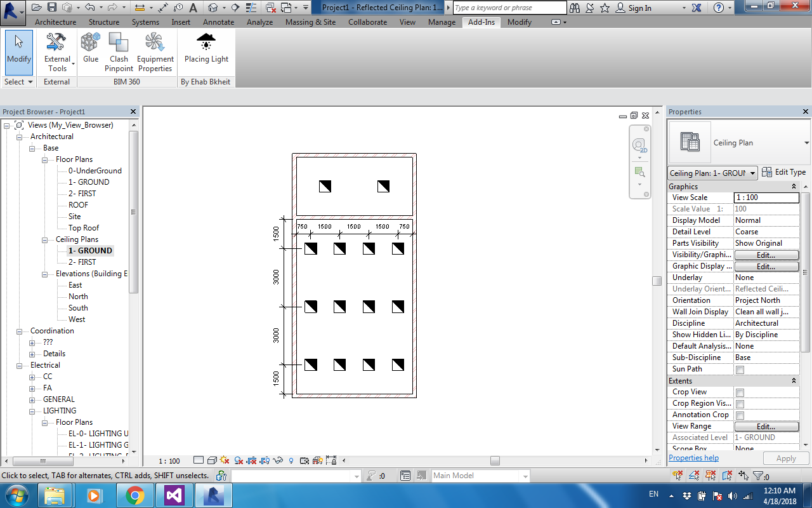Click Edit button for View Range
Image resolution: width=812 pixels, height=508 pixels.
pos(766,427)
